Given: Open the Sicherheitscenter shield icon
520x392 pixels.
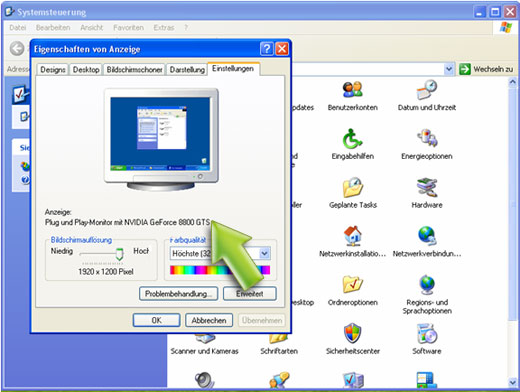Looking at the screenshot, I should tap(353, 333).
